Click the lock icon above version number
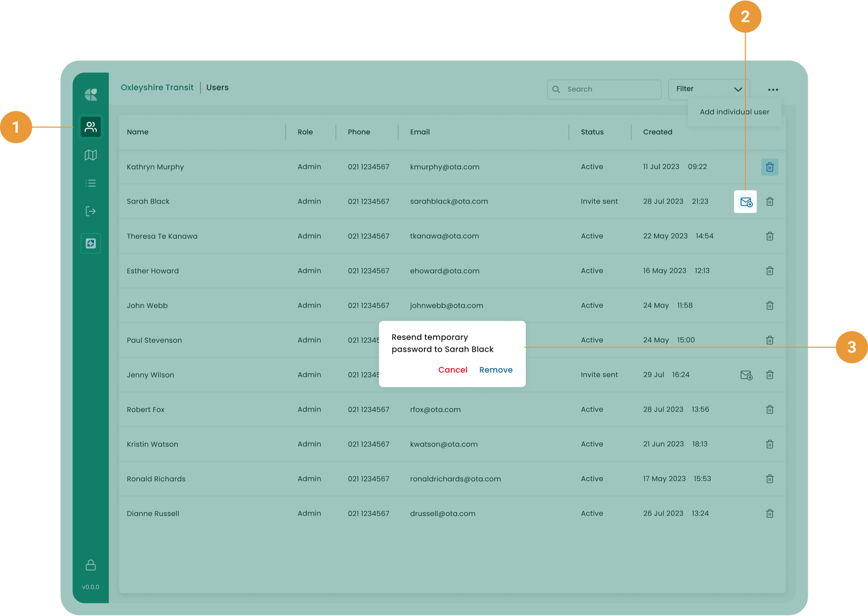The height and width of the screenshot is (616, 868). [90, 565]
